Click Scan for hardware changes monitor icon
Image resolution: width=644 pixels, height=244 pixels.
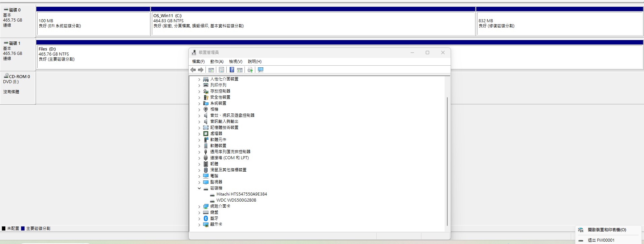(261, 70)
